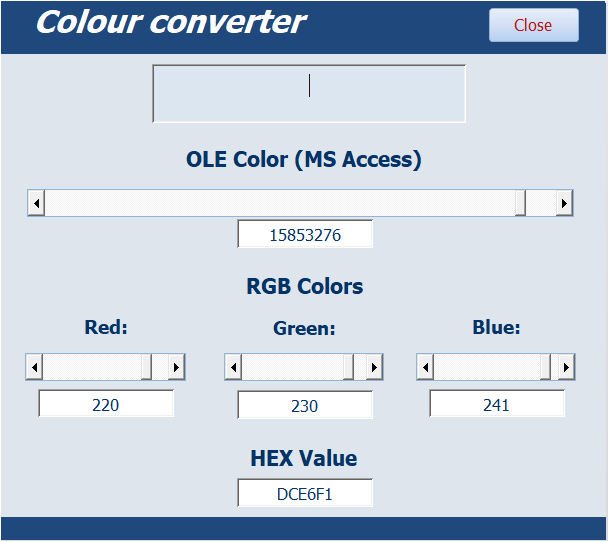Select the HEX Value field DCE6F1
The image size is (609, 542).
point(305,493)
